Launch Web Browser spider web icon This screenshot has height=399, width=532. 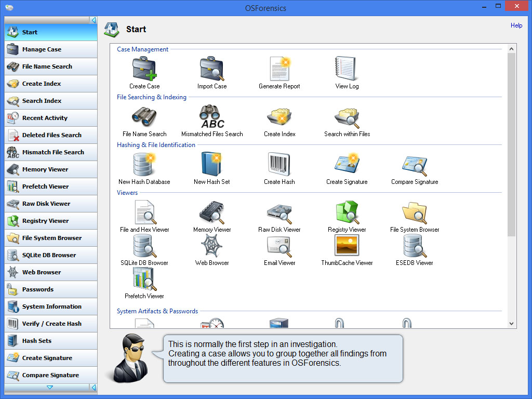[x=212, y=246]
